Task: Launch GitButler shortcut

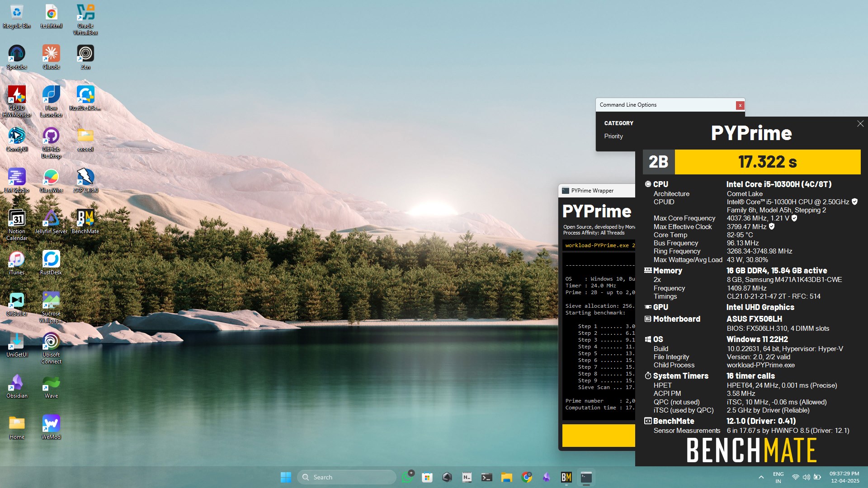Action: coord(17,304)
